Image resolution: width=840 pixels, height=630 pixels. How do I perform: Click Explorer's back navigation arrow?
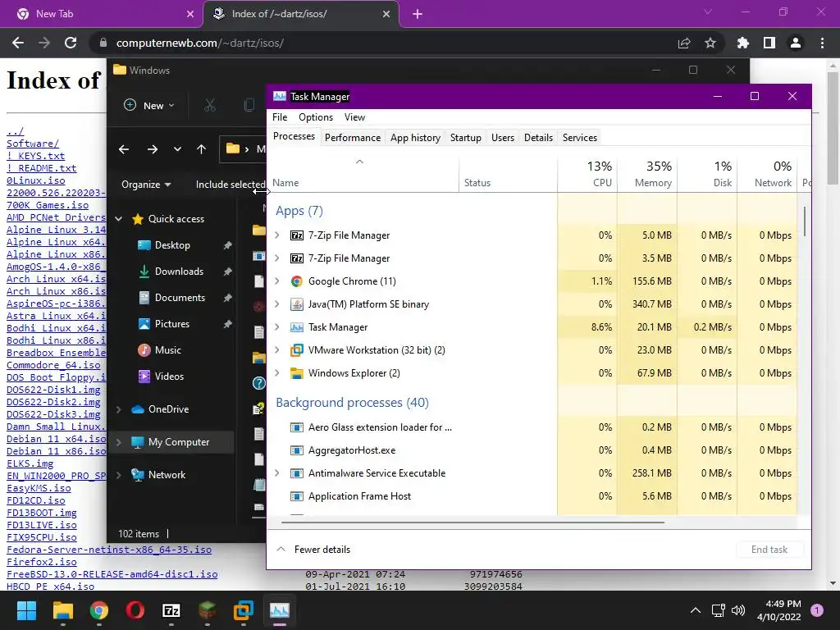click(124, 149)
